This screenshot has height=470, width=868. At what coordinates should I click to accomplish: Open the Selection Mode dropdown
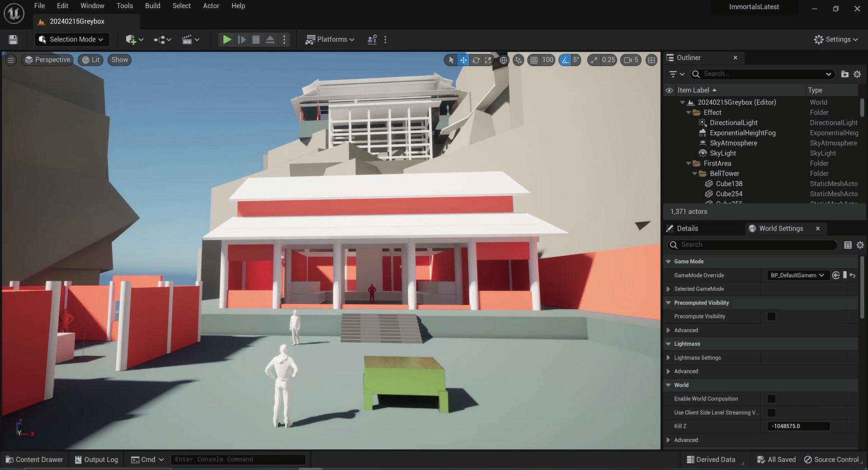point(71,40)
